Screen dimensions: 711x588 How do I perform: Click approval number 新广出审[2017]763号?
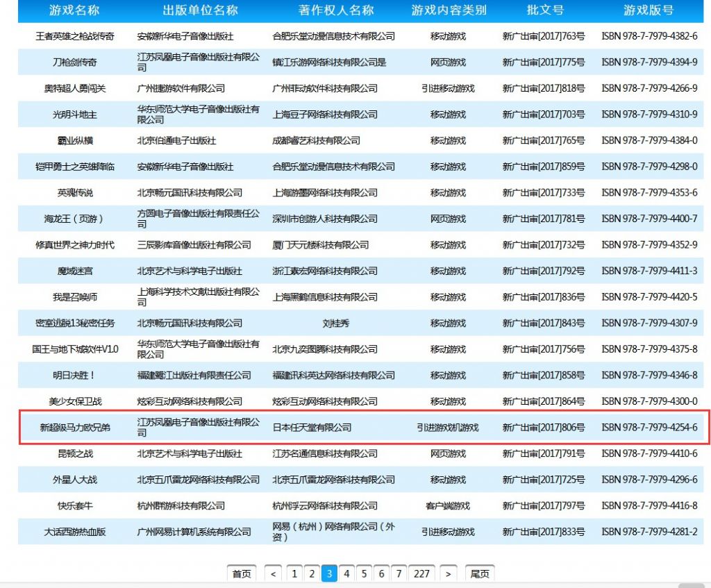point(544,36)
